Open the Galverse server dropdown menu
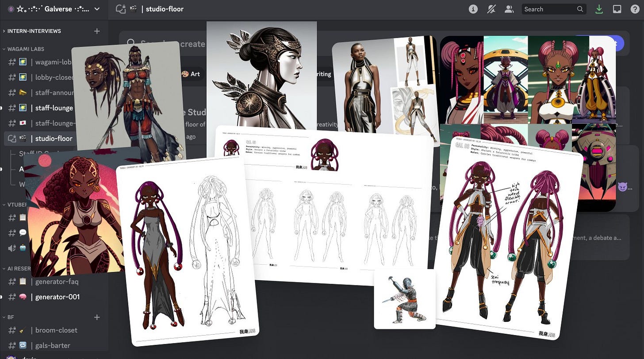This screenshot has height=359, width=644. coord(97,9)
